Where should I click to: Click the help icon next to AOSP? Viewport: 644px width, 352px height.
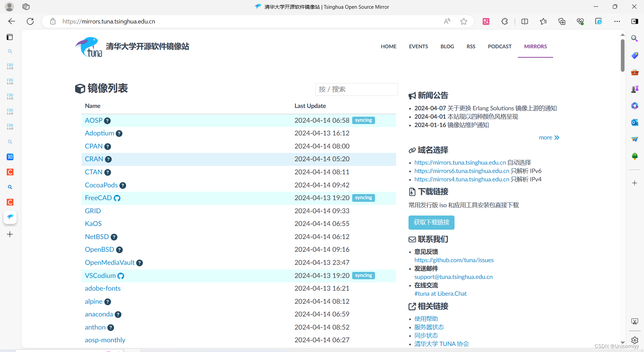(107, 121)
